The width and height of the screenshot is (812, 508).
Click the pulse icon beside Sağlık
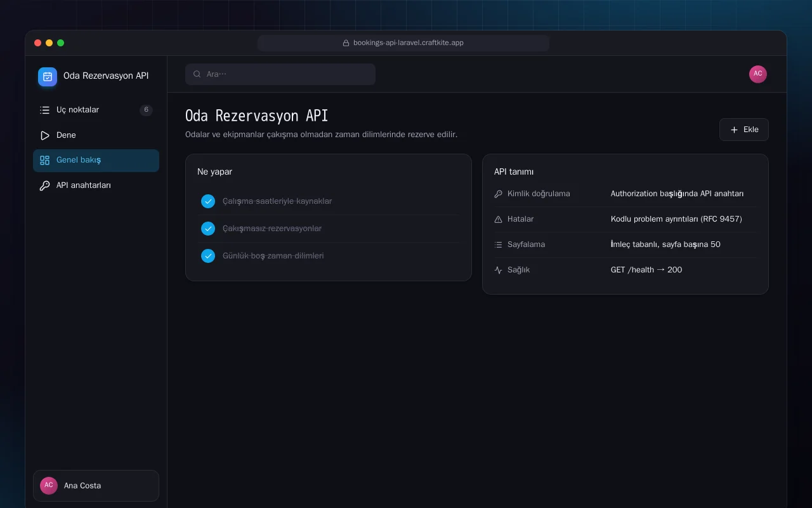[498, 270]
